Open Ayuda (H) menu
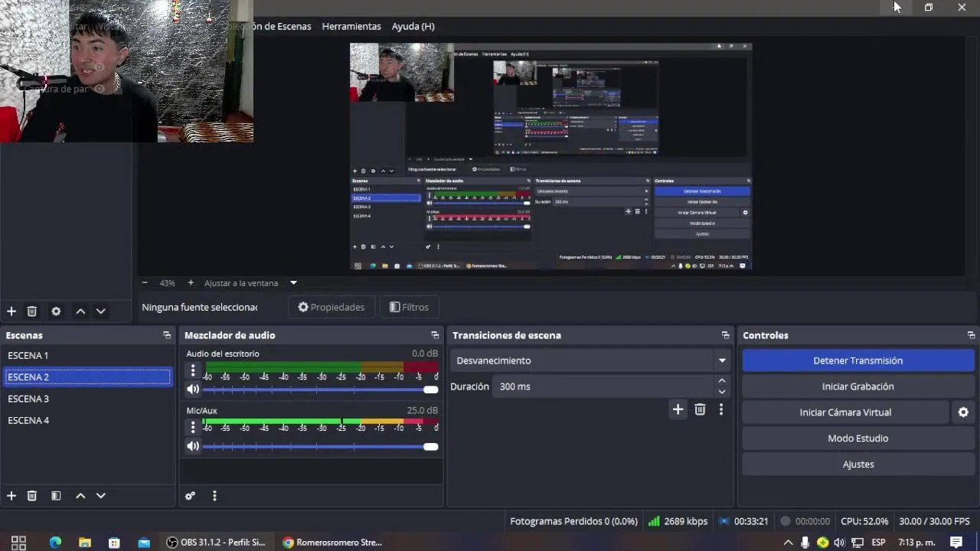 pyautogui.click(x=413, y=26)
